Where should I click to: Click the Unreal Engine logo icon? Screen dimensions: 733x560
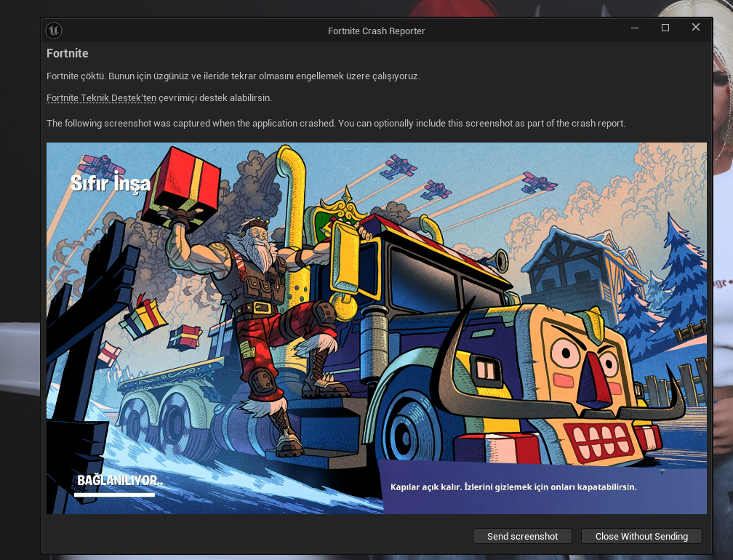pos(54,31)
